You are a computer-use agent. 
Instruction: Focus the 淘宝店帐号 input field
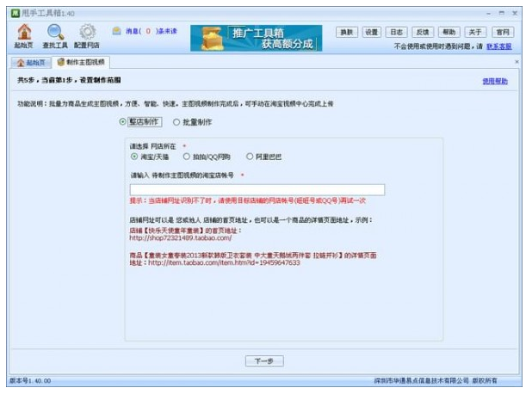pos(257,189)
